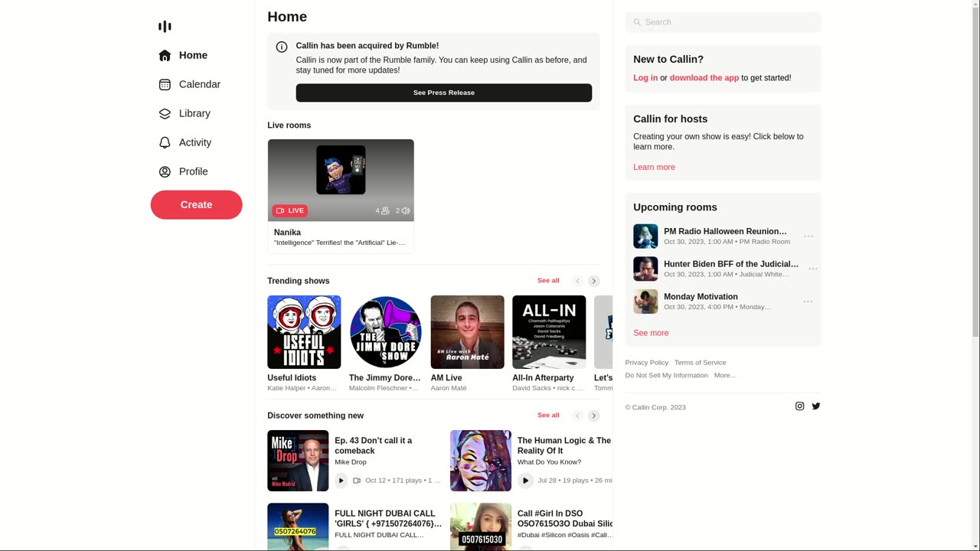980x551 pixels.
Task: Click the video icon beside Oct 12
Action: [x=357, y=481]
